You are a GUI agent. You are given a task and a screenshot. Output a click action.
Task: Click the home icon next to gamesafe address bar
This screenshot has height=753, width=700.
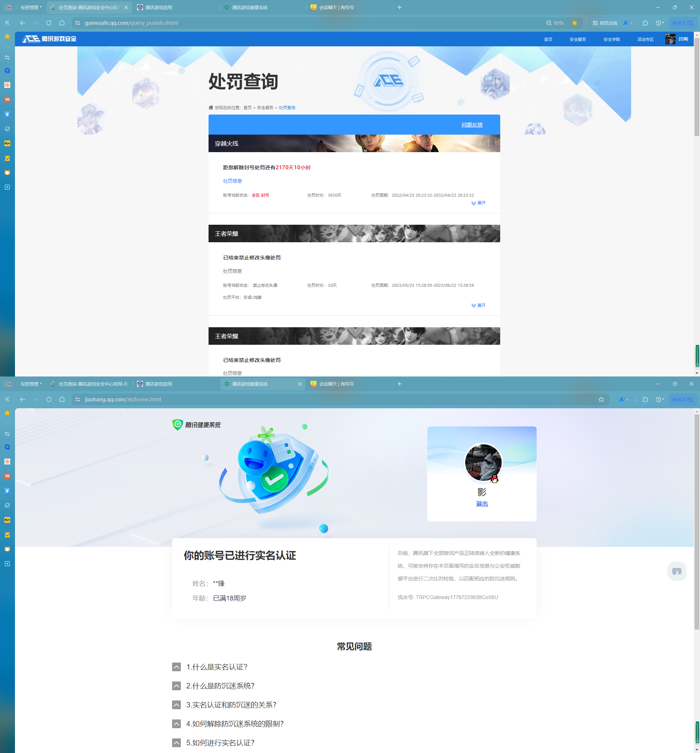coord(62,23)
